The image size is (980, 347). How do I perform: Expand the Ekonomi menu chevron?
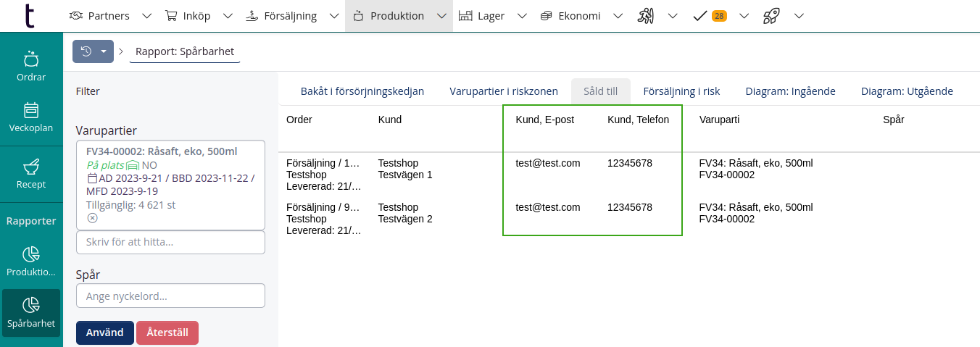pyautogui.click(x=618, y=16)
